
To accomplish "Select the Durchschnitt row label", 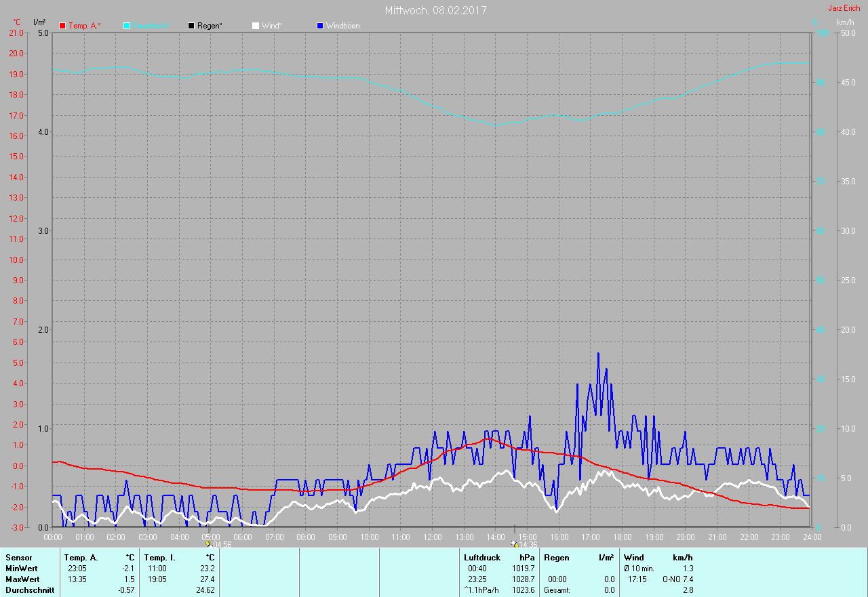I will point(29,590).
